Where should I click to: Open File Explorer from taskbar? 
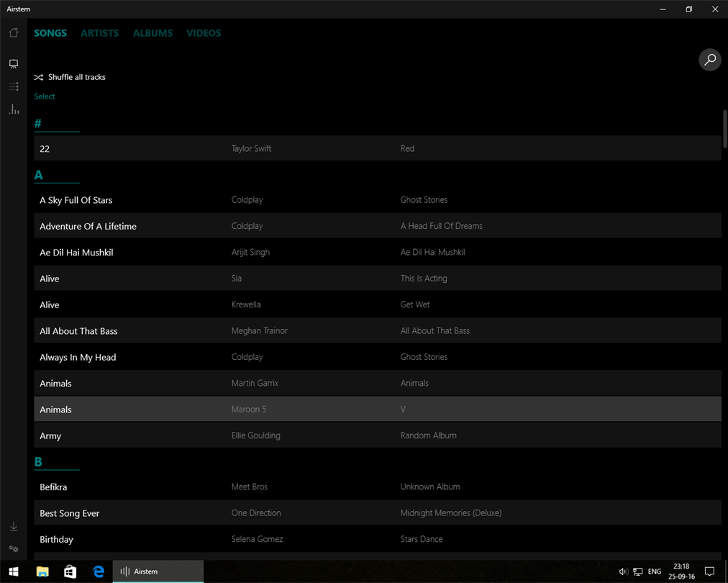pos(42,571)
